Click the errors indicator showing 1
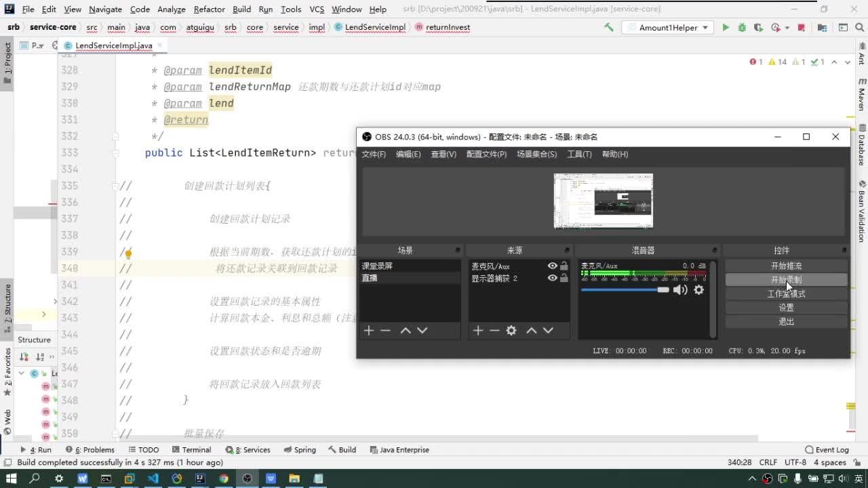This screenshot has width=868, height=488. pos(756,62)
